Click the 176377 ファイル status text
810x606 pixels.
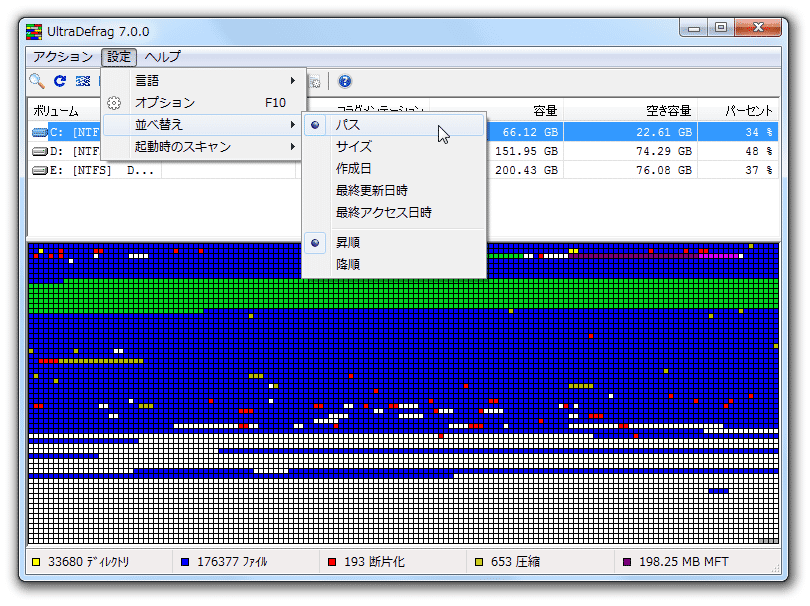232,562
